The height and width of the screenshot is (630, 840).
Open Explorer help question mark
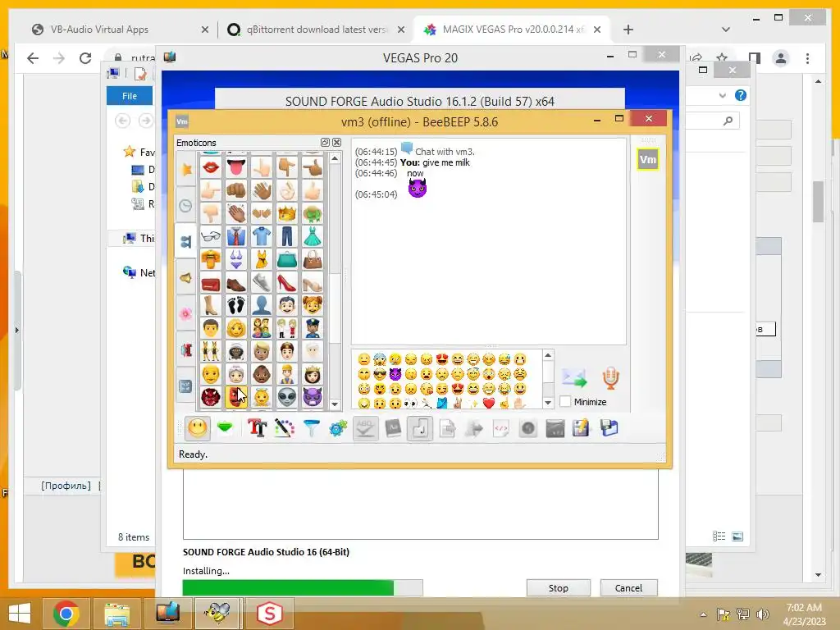click(x=741, y=95)
